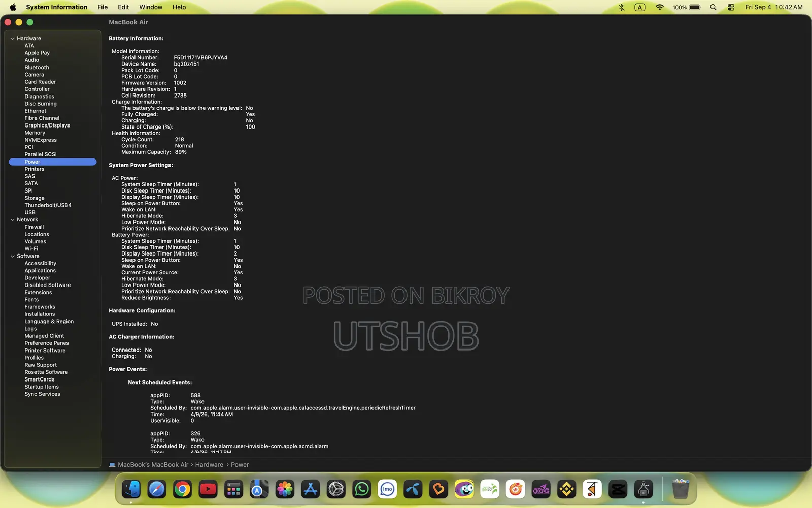Click the Bluetooth status icon

[x=622, y=7]
